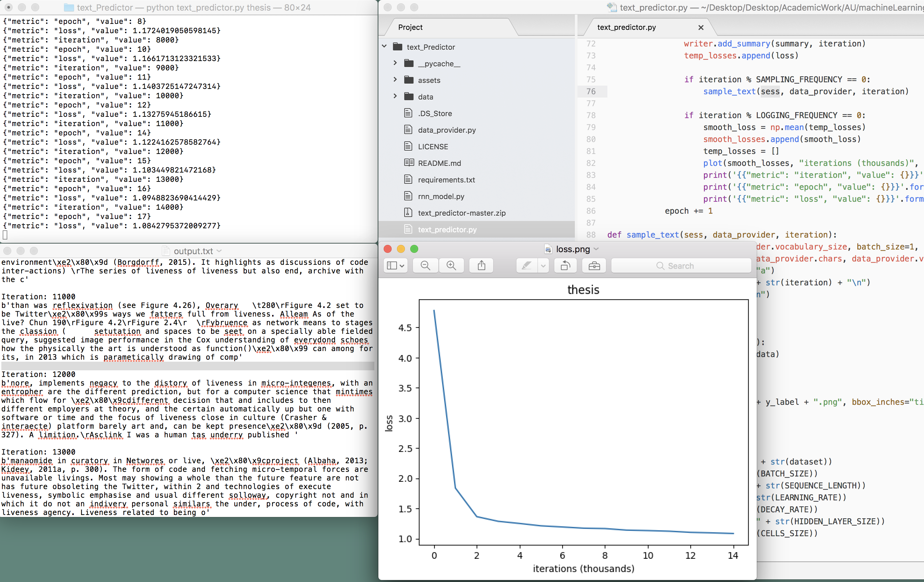Open README.md from project tree
This screenshot has height=582, width=924.
[x=439, y=163]
